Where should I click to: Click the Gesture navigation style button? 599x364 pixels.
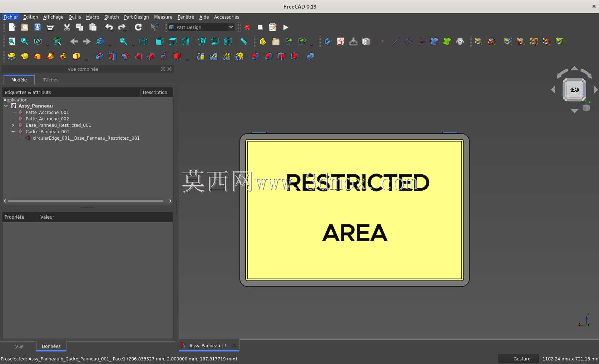pos(518,359)
